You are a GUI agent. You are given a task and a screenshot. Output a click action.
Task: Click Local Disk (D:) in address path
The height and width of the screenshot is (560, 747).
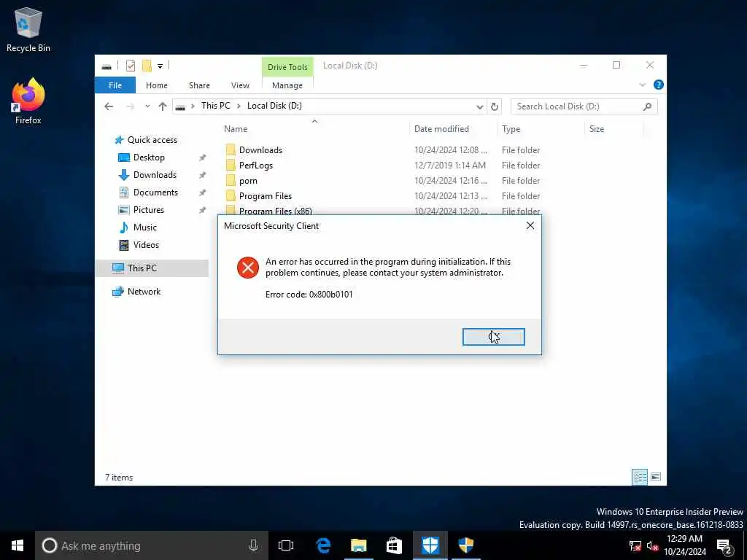[274, 106]
